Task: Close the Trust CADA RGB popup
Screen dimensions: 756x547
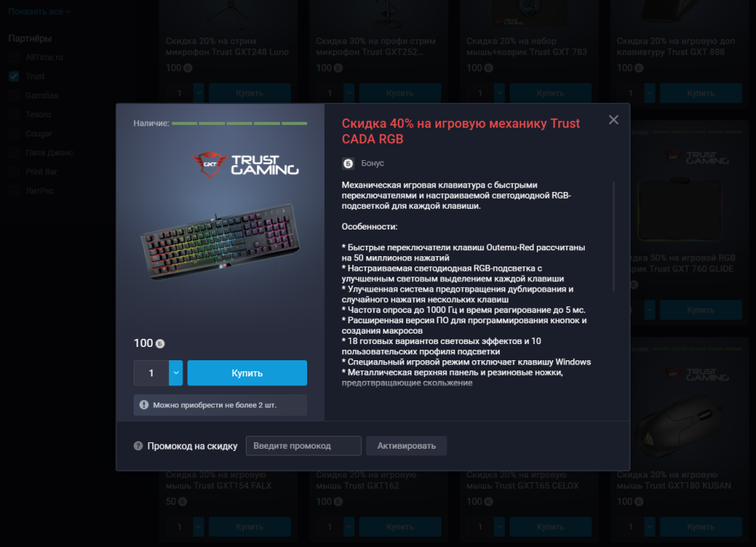Action: (x=614, y=120)
